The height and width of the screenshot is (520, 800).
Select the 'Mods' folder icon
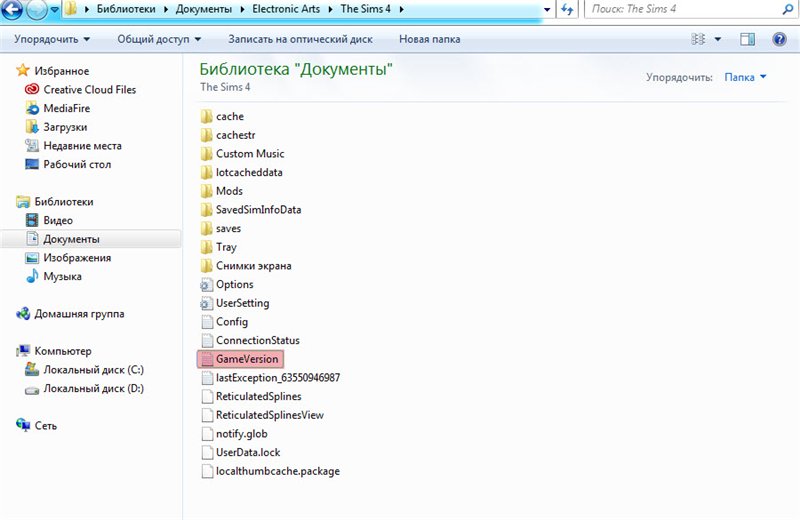[206, 191]
